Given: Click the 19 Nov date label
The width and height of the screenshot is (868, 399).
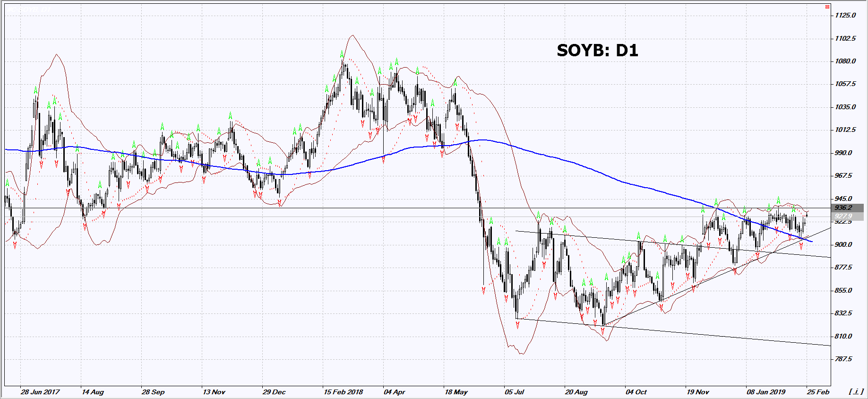Looking at the screenshot, I should 698,392.
